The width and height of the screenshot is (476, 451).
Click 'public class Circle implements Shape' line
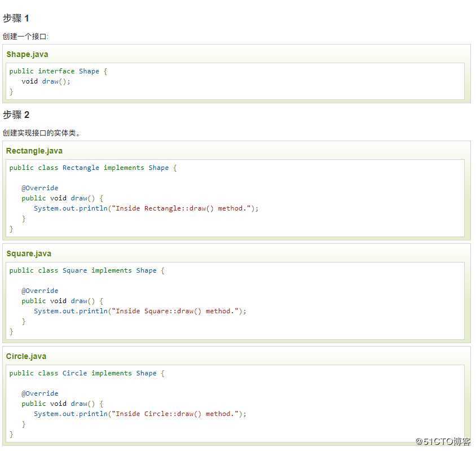click(x=87, y=373)
